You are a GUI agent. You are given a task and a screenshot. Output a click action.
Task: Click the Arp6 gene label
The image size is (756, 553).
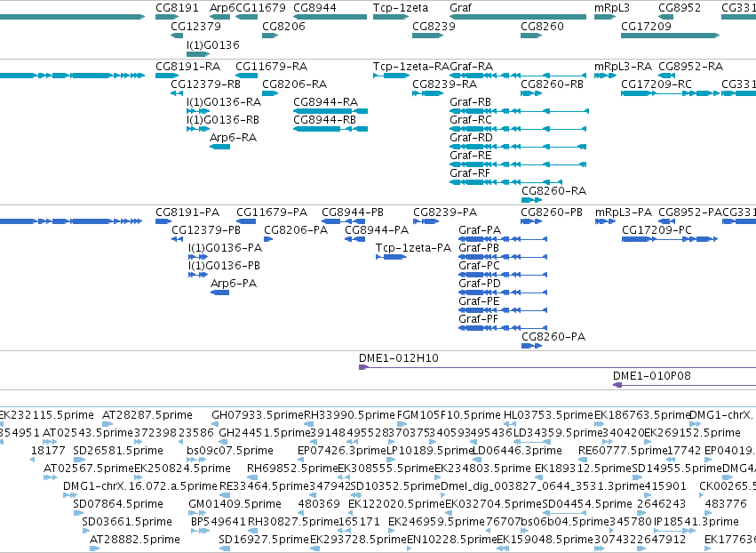coord(222,8)
